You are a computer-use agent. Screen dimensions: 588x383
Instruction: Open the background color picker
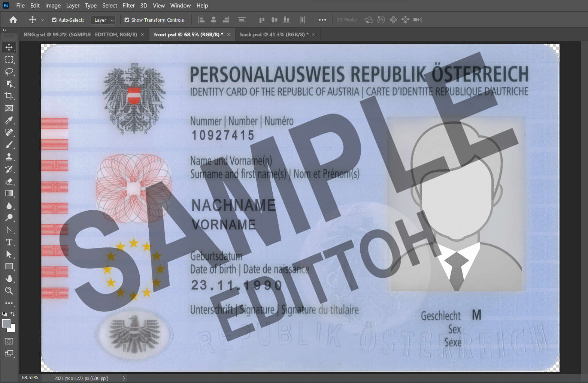(13, 329)
